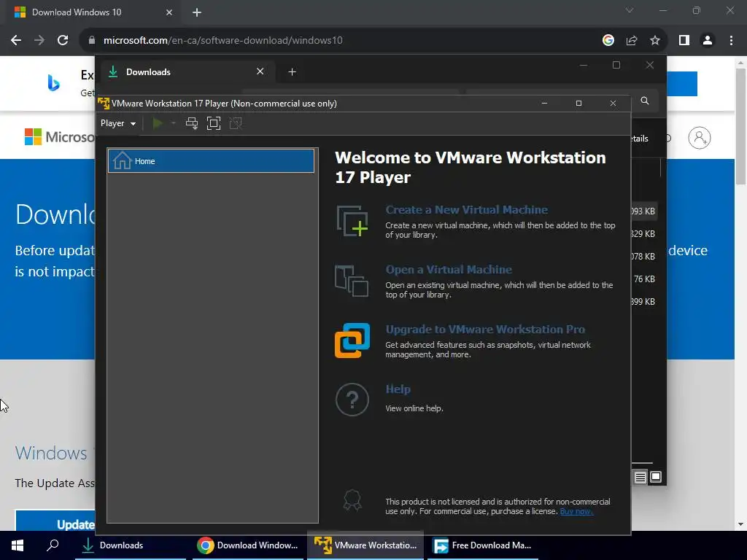Screen dimensions: 747x560
Task: Open Chrome three-dot menu
Action: tap(731, 41)
